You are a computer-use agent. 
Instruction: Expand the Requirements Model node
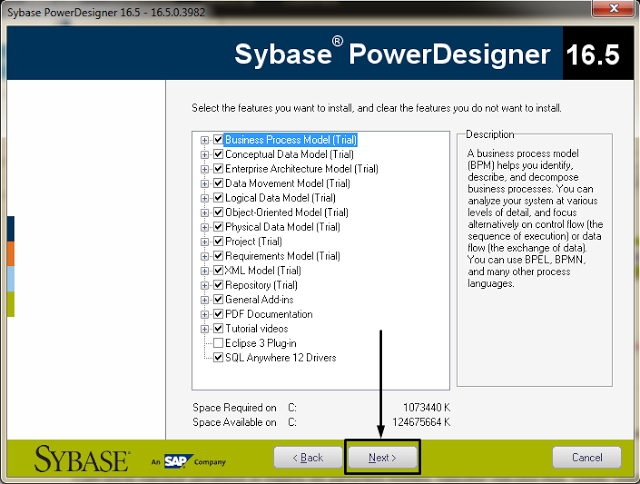204,256
